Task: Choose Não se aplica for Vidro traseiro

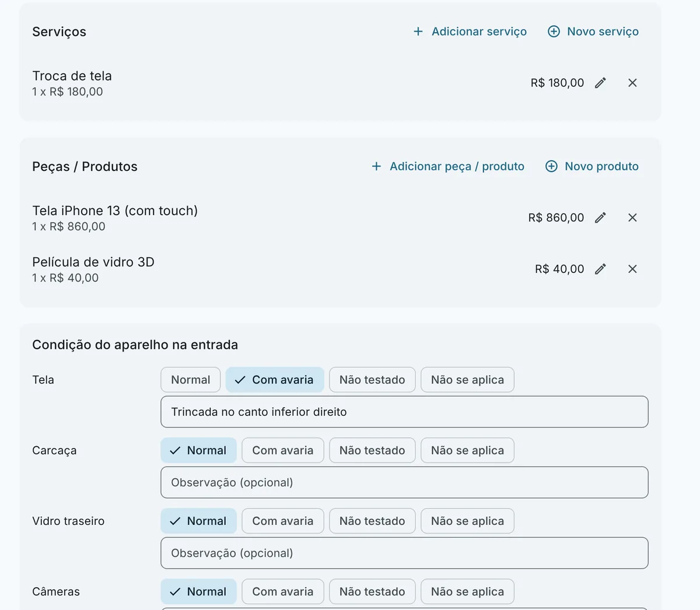Action: tap(467, 521)
